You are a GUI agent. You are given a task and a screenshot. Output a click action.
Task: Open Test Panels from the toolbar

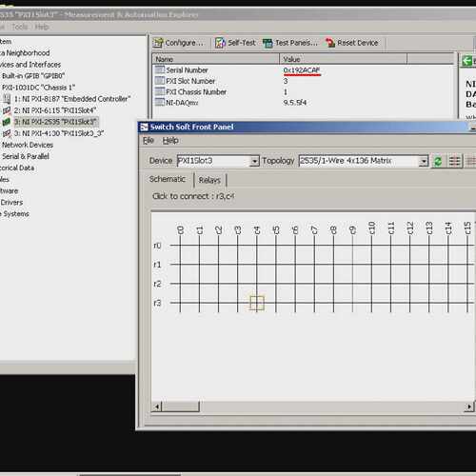[x=290, y=43]
